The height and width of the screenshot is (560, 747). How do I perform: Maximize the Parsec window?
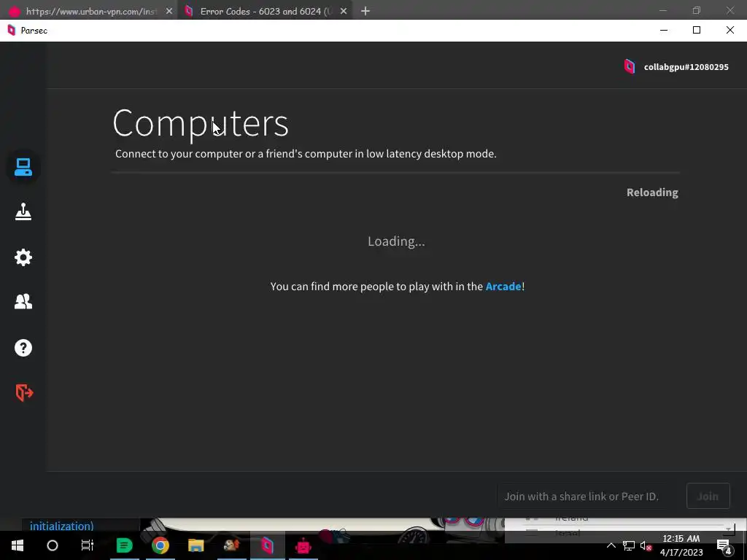pyautogui.click(x=697, y=30)
